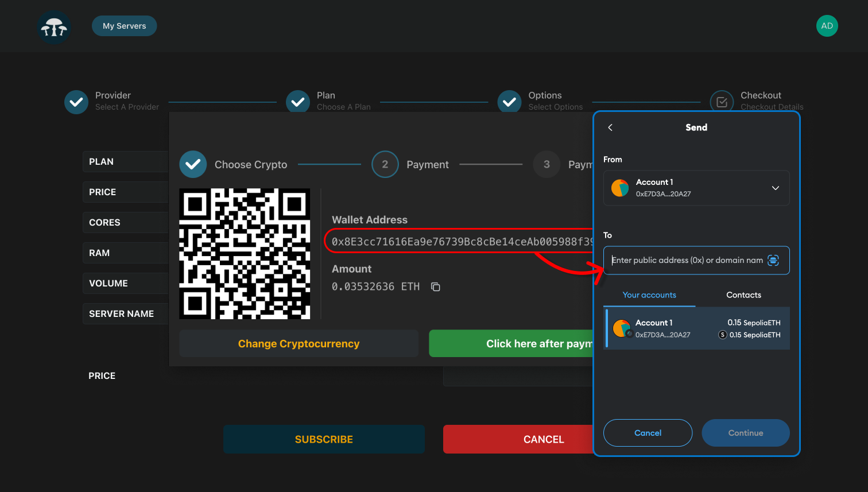Image resolution: width=868 pixels, height=492 pixels.
Task: Click the scan QR code icon in To field
Action: coord(773,261)
